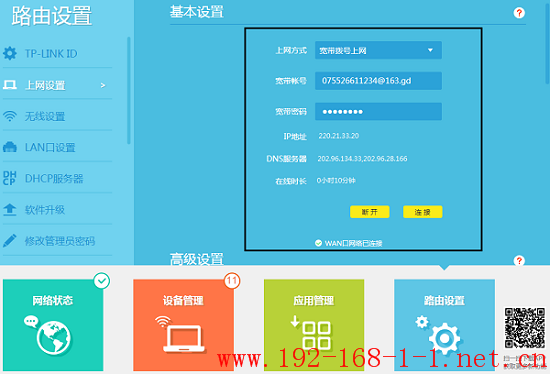Click the 基本设置 heading
550x374 pixels.
(197, 12)
